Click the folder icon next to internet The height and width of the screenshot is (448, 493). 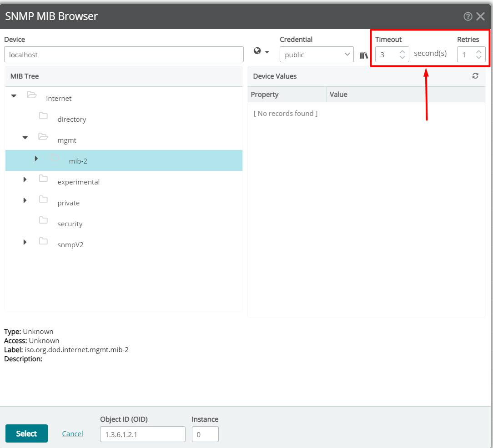click(31, 95)
